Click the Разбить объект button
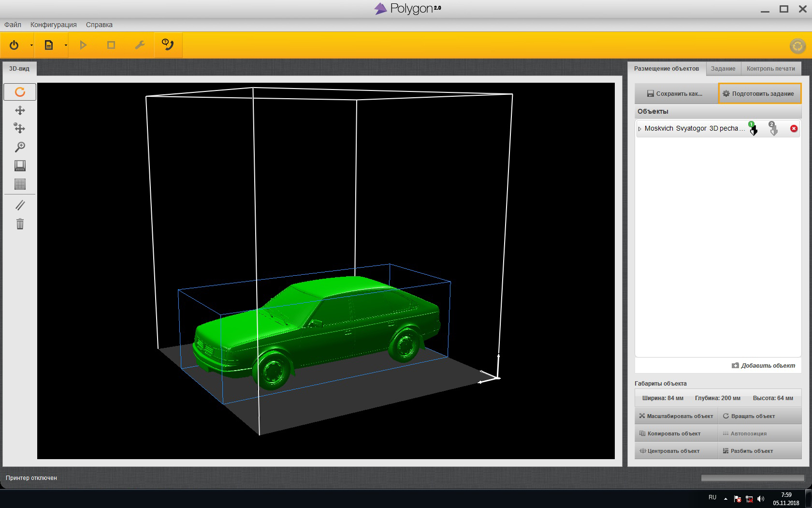 click(x=759, y=451)
